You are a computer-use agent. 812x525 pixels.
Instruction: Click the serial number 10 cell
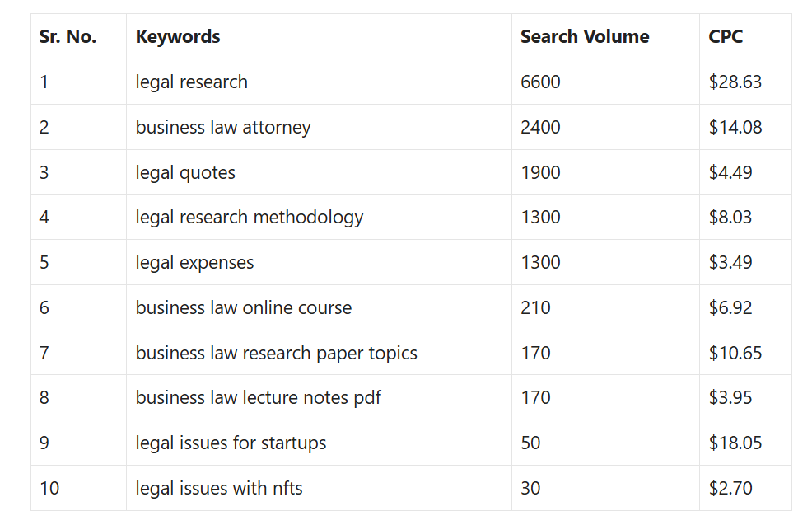click(x=78, y=488)
